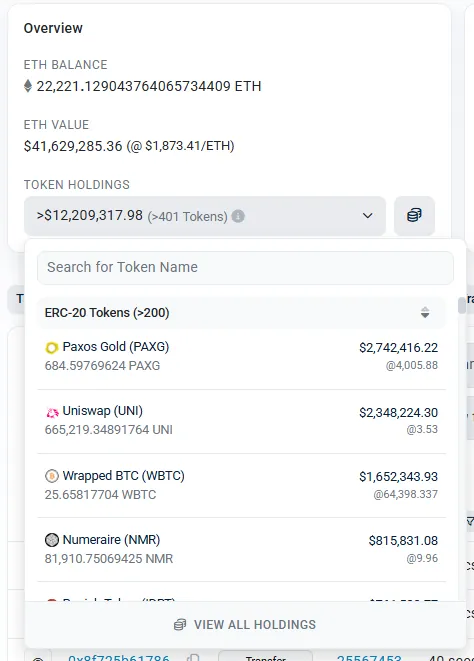Click the coins icon beside View All Holdings
The image size is (474, 661).
pos(180,624)
